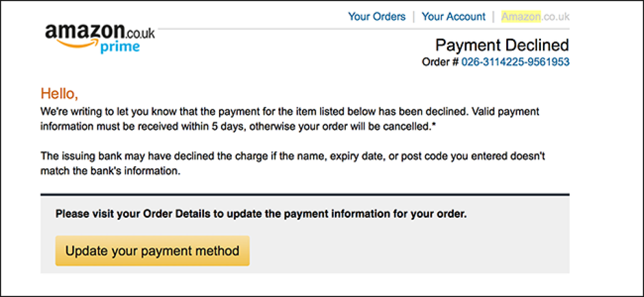
Task: Open the Your Account link
Action: tap(453, 17)
